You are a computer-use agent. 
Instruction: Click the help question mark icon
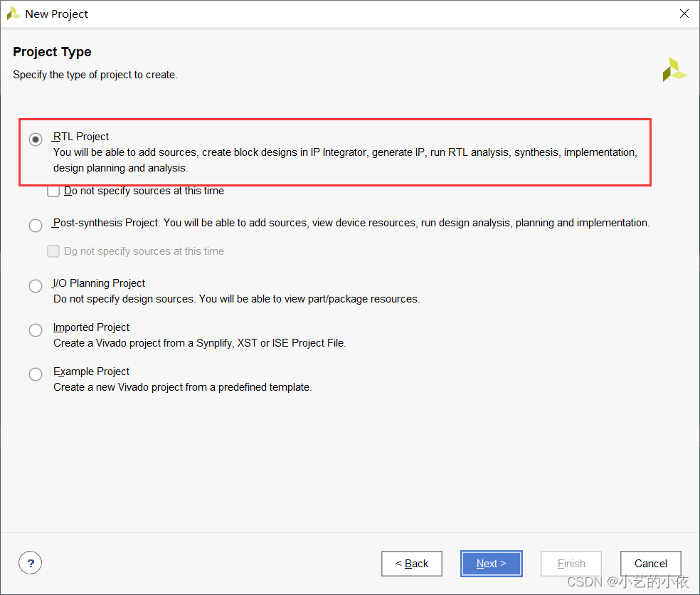point(31,563)
